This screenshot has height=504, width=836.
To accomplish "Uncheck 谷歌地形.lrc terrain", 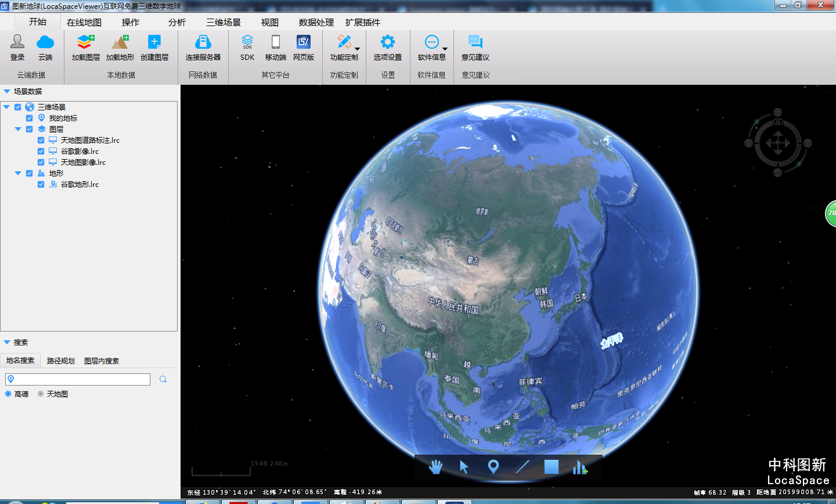I will coord(41,184).
